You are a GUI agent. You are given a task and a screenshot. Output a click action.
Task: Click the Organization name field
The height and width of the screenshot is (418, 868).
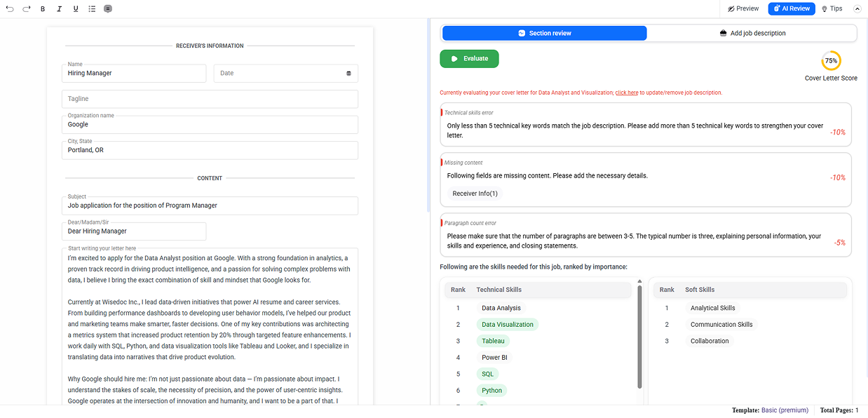[210, 124]
